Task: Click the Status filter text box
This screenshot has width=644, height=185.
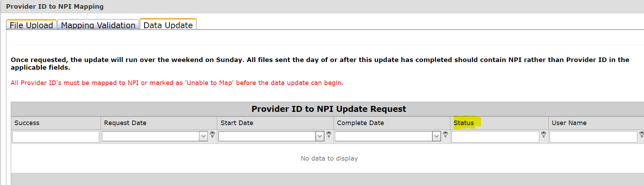Action: click(x=495, y=137)
